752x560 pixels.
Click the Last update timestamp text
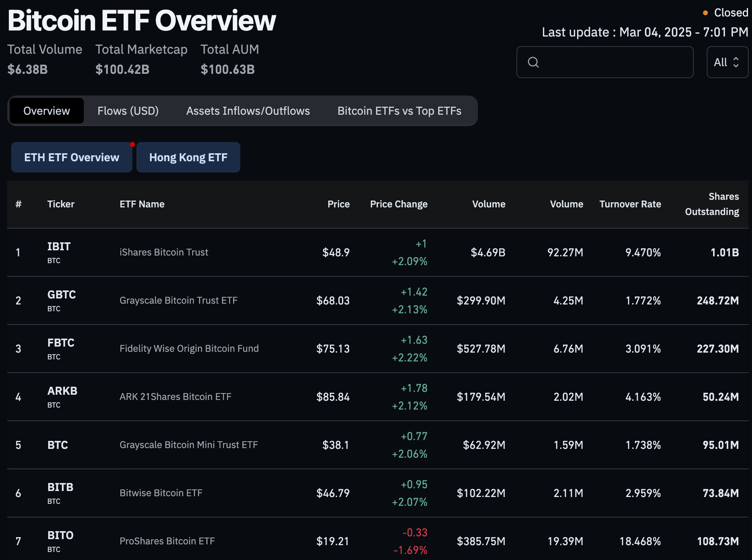[645, 32]
